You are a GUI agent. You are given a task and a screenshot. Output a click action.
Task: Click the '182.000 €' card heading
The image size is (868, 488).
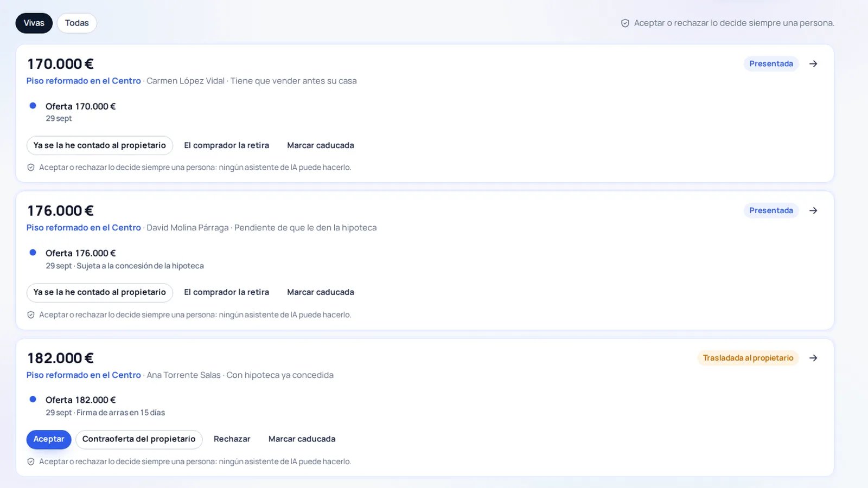[x=61, y=358]
